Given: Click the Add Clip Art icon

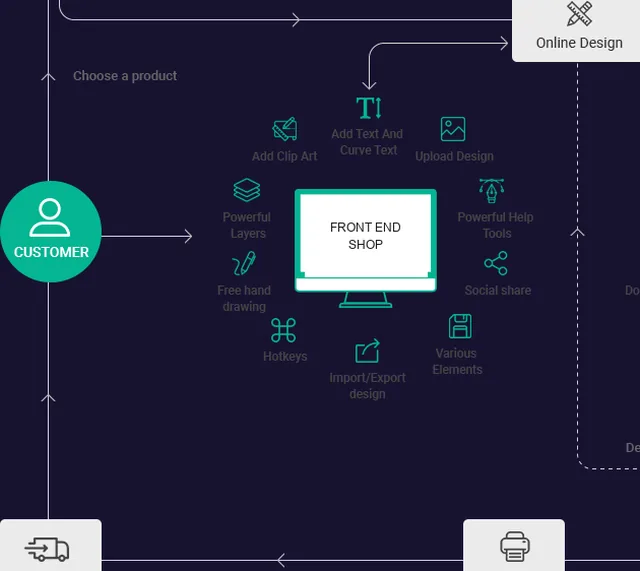Looking at the screenshot, I should (285, 129).
